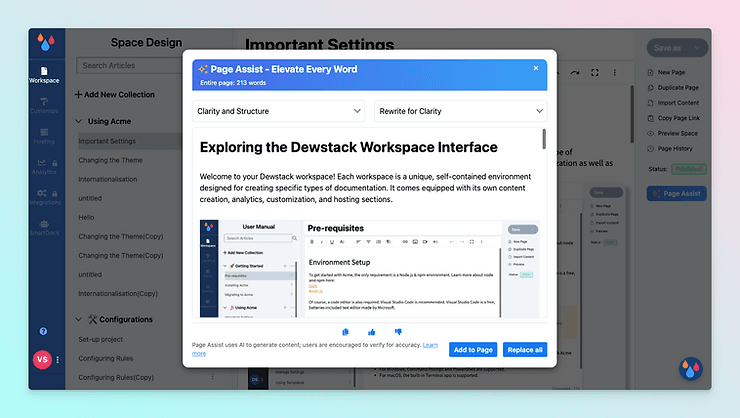
Task: Click the sparkle icon in Page Assist header
Action: point(203,69)
